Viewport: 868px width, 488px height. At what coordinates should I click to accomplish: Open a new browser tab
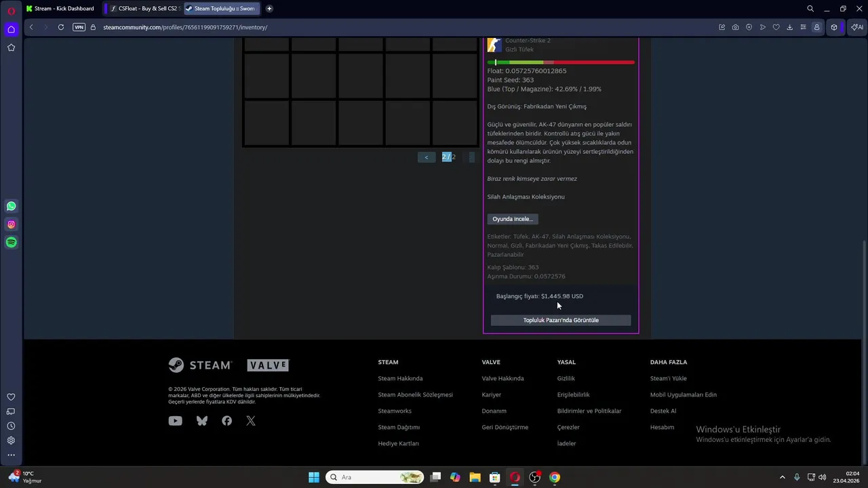[x=269, y=9]
